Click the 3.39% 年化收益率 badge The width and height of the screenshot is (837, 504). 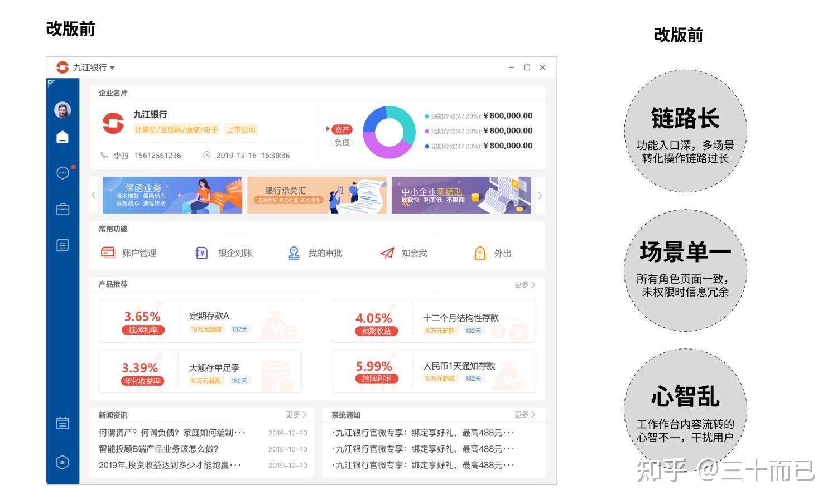point(142,381)
